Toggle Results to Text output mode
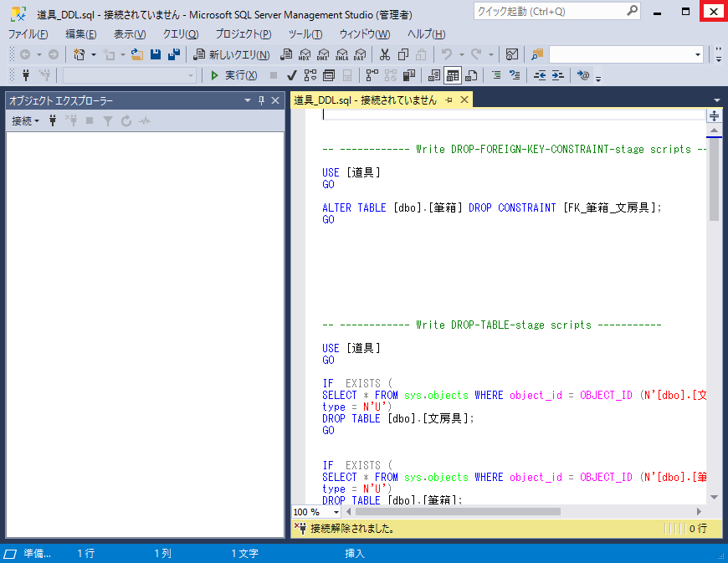 click(x=434, y=75)
